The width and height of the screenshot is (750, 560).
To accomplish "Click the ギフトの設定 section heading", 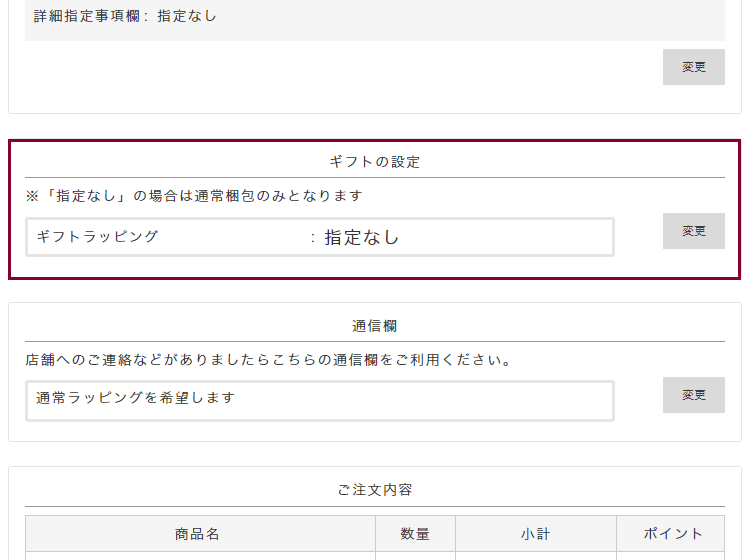I will tap(375, 161).
